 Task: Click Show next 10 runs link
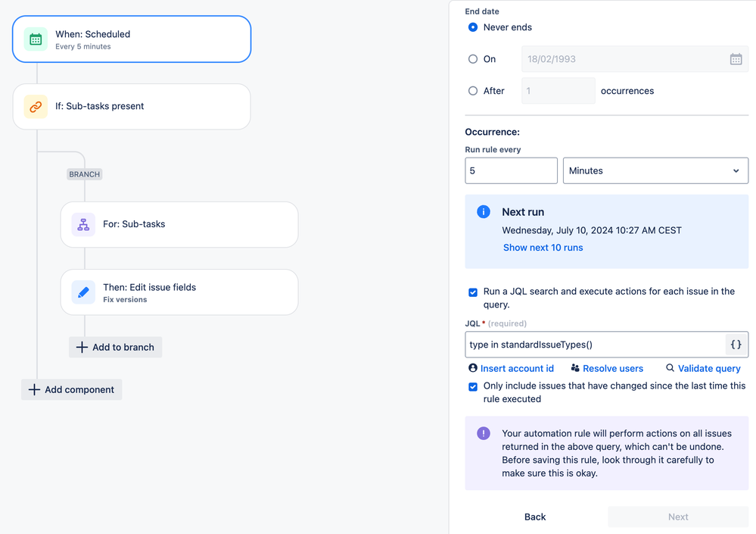pos(543,248)
